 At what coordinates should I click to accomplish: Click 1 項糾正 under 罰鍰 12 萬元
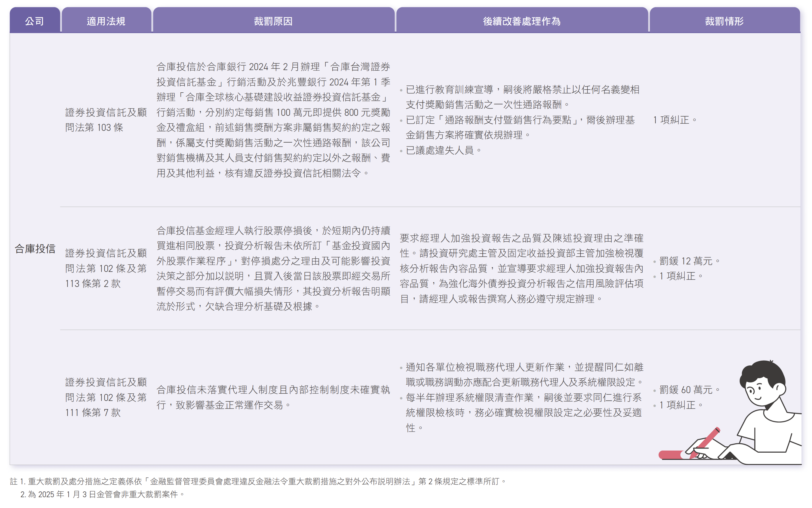pos(678,276)
